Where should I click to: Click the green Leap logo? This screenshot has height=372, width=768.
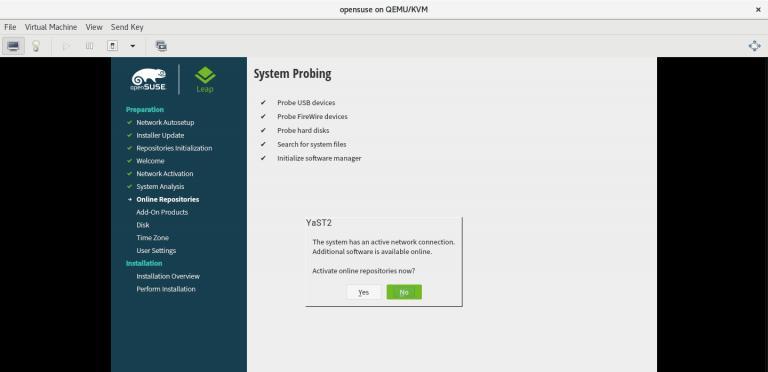tap(205, 79)
